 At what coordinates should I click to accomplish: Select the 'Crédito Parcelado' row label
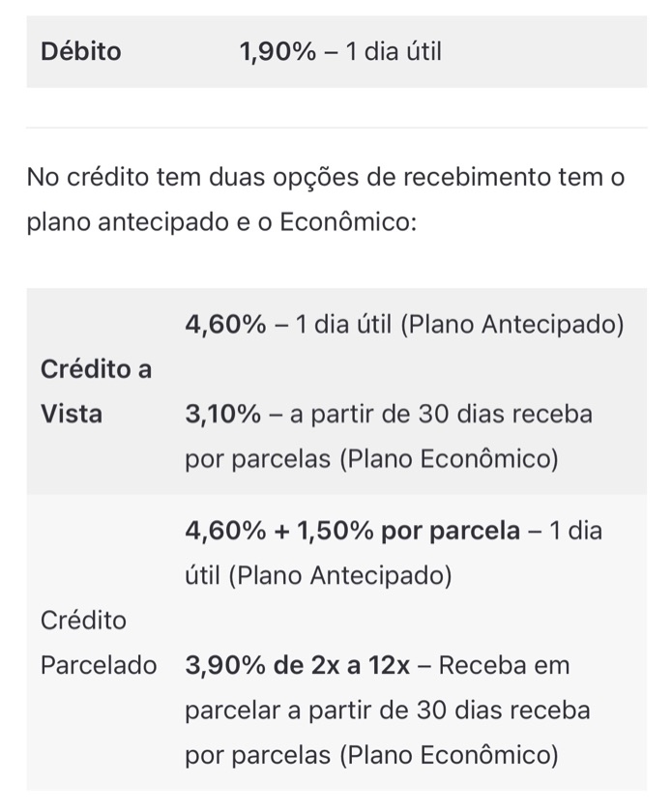[99, 643]
